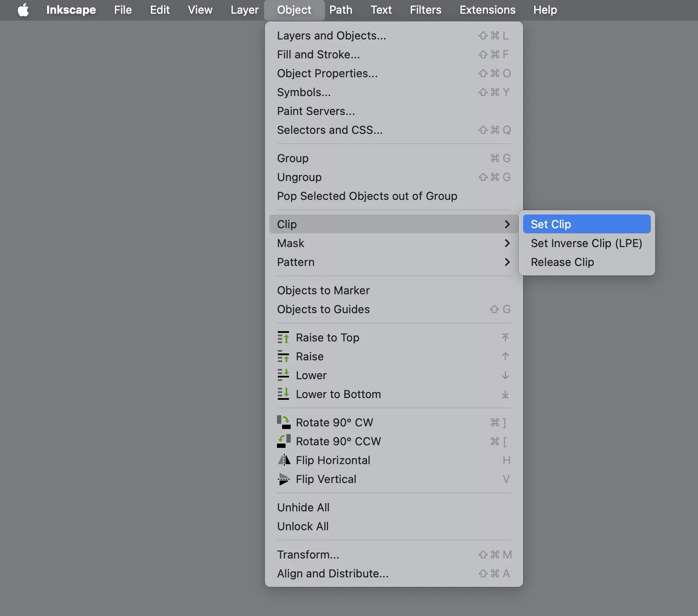Click the Lower icon in menu
This screenshot has height=616, width=698.
pyautogui.click(x=283, y=375)
